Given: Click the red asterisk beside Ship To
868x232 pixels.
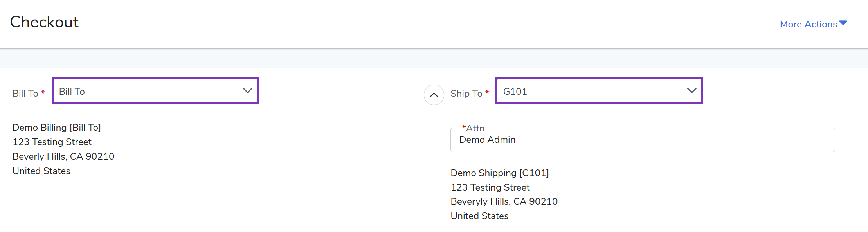Looking at the screenshot, I should click(487, 93).
